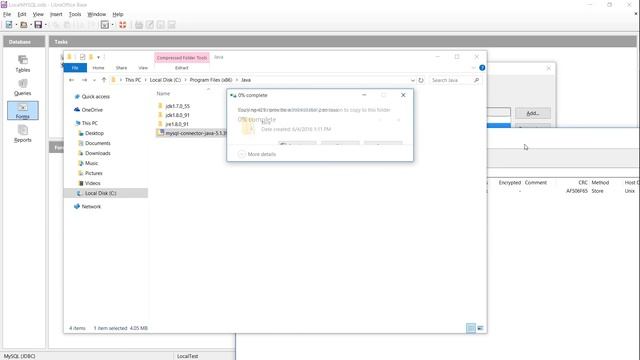The height and width of the screenshot is (360, 640).
Task: Switch to the View tab in Explorer
Action: point(143,68)
